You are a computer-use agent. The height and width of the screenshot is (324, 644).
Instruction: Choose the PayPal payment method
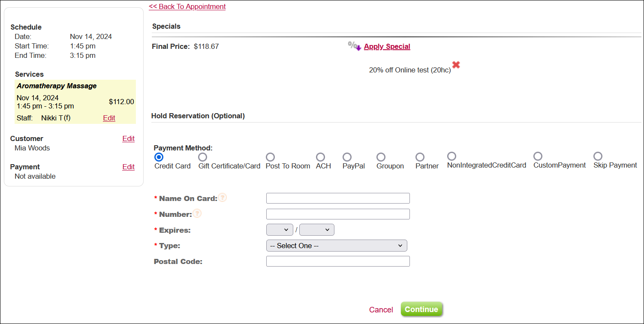(x=347, y=157)
